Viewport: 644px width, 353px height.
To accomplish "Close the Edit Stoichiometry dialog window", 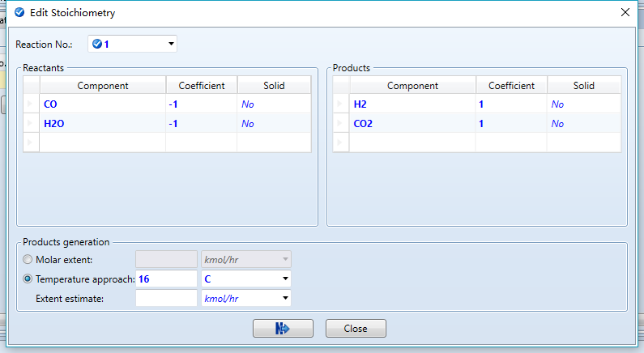I will (625, 12).
